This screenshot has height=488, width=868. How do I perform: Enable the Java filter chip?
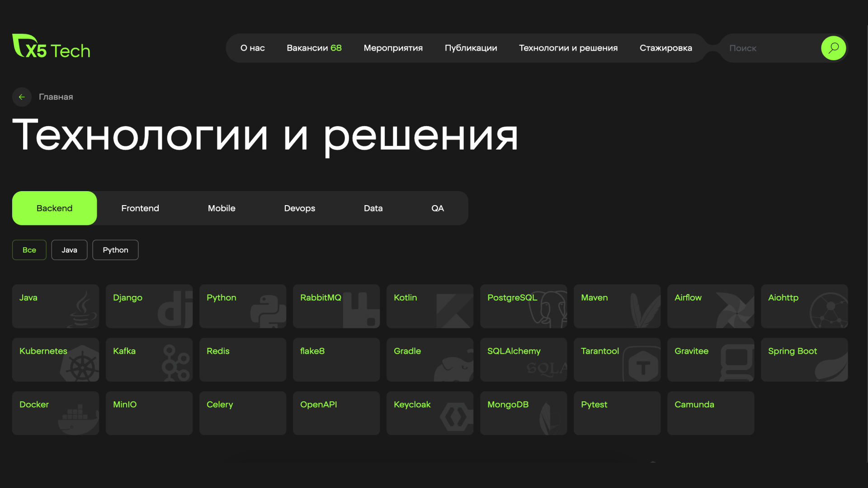[x=69, y=249]
